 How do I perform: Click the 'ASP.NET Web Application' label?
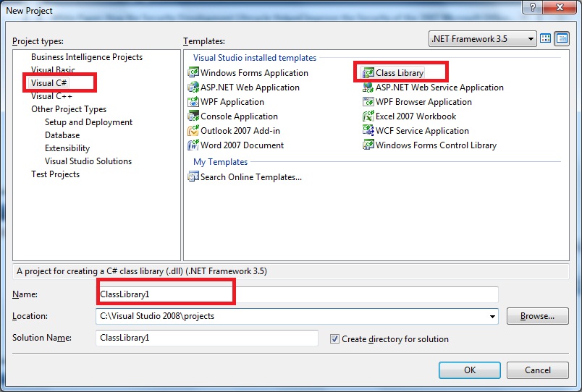(250, 88)
